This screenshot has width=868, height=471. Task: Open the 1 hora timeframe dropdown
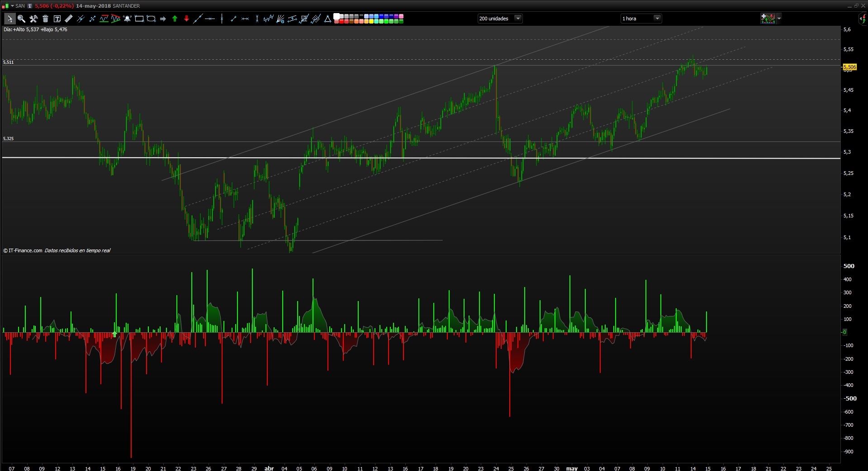(641, 19)
